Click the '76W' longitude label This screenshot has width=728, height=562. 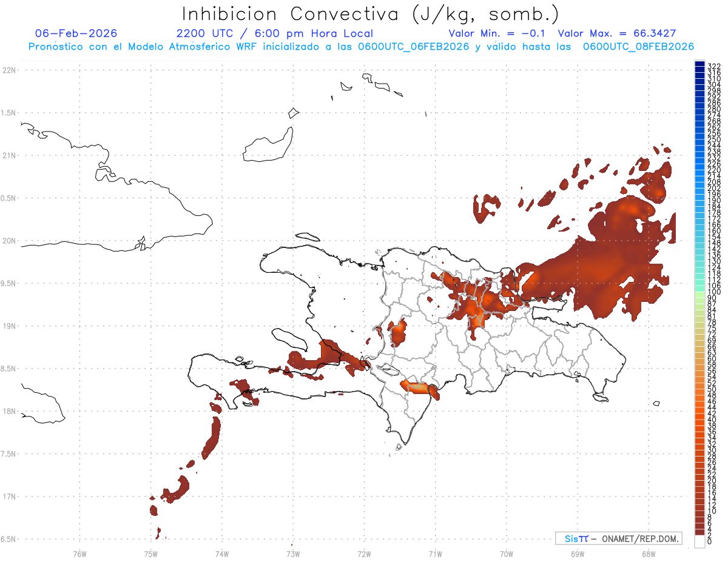point(79,554)
